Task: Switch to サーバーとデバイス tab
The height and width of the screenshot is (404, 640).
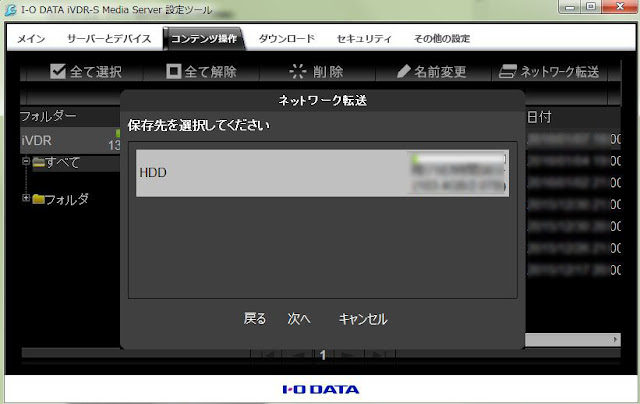Action: pos(109,39)
